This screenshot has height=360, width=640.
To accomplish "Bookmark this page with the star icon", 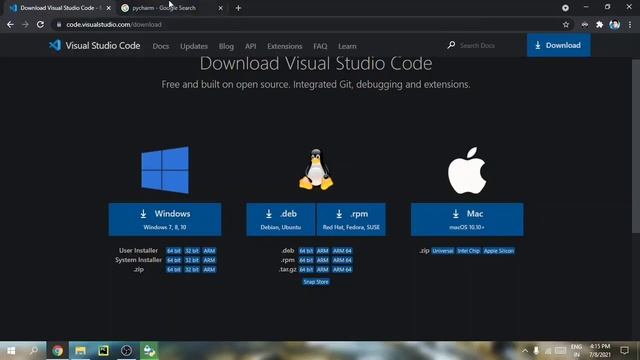I will click(x=566, y=24).
